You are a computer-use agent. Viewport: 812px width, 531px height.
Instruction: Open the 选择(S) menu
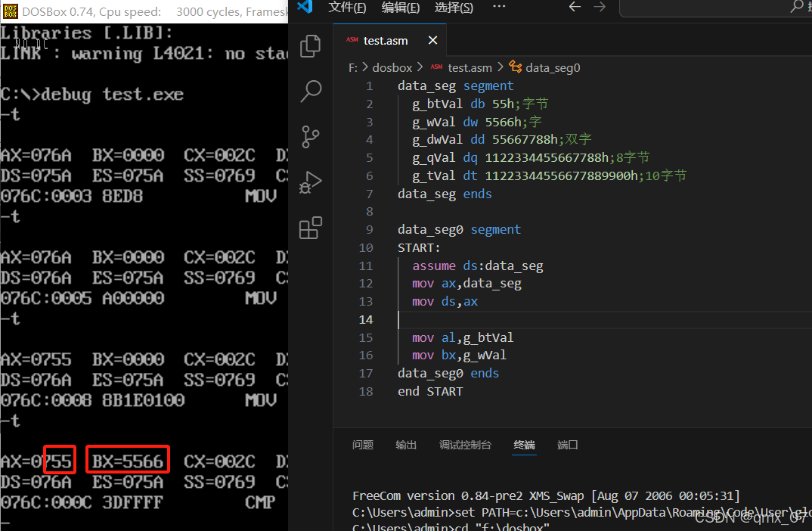pyautogui.click(x=454, y=8)
